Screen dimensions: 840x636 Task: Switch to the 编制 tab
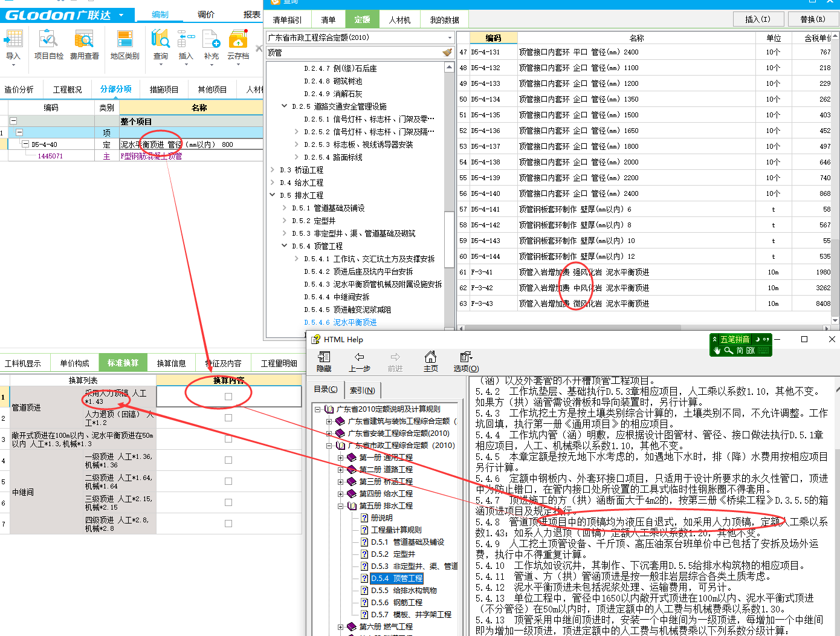pyautogui.click(x=160, y=15)
